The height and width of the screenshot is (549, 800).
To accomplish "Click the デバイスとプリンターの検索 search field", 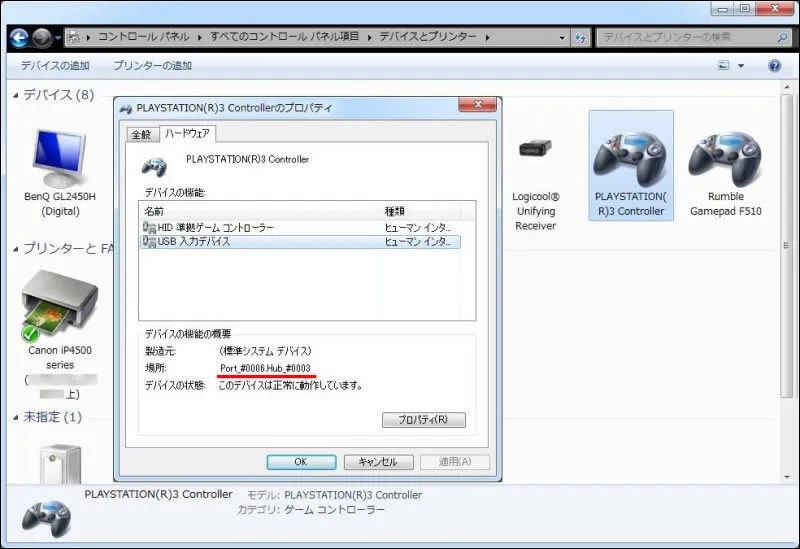I will point(686,37).
